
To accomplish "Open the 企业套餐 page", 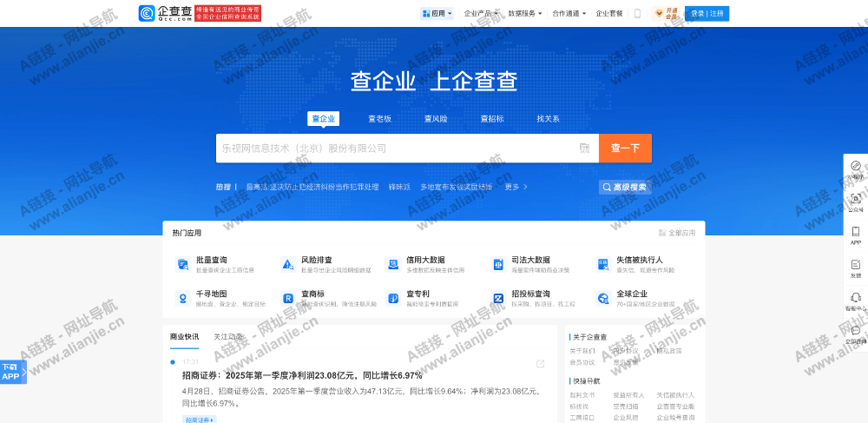I will coord(609,13).
